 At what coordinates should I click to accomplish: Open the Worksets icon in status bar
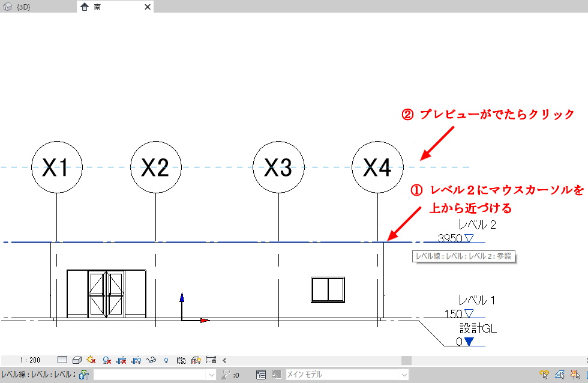tap(84, 375)
